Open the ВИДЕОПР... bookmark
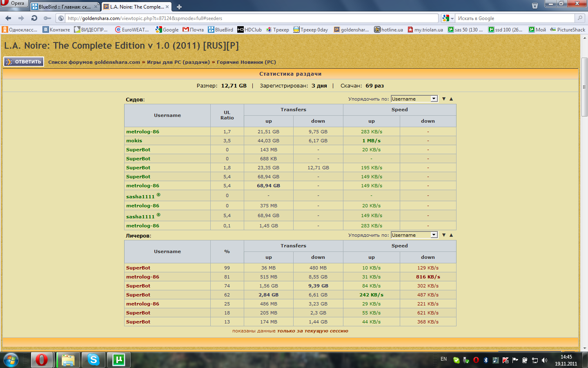Viewport: 588px width, 368px height. click(x=91, y=29)
